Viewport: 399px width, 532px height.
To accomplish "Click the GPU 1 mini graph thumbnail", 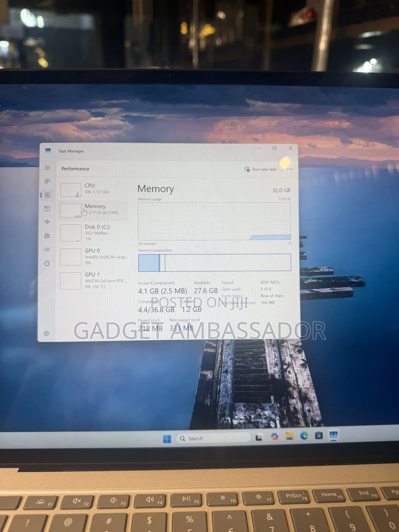I will 71,281.
